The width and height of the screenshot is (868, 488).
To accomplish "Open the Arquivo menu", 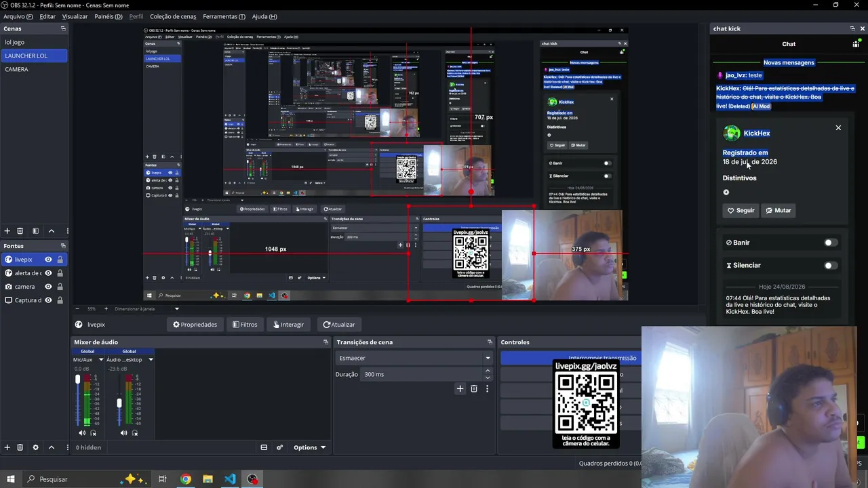I will (x=18, y=16).
